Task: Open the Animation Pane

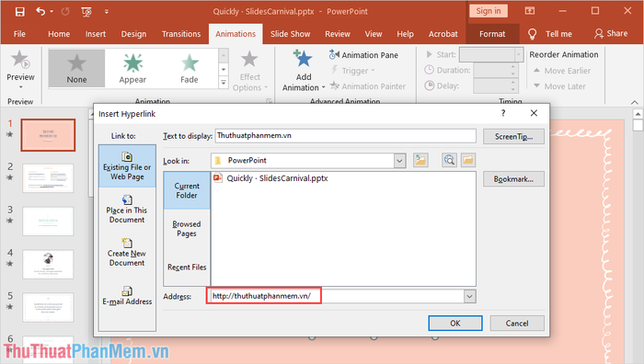Action: (x=363, y=54)
